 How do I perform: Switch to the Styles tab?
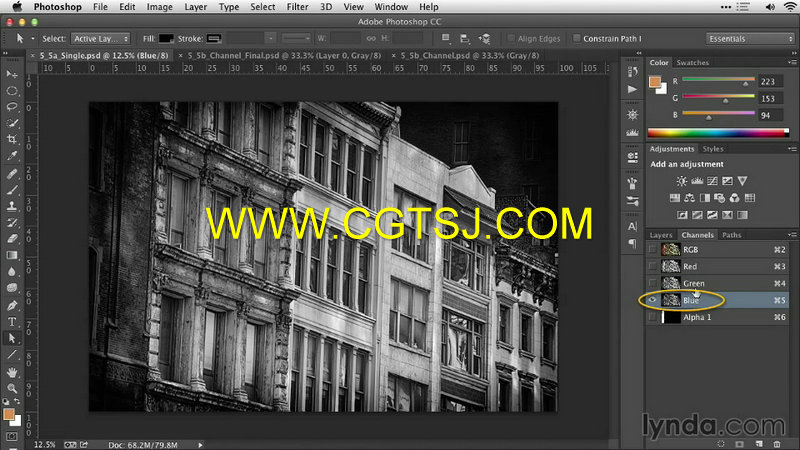coord(713,149)
